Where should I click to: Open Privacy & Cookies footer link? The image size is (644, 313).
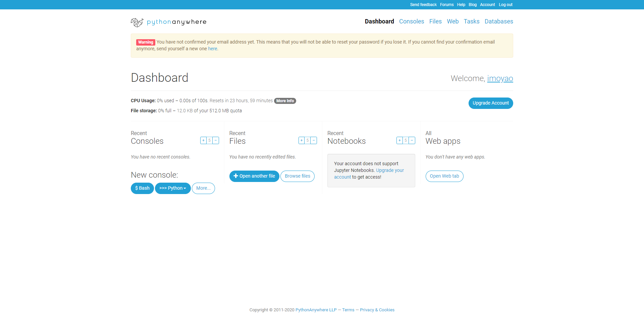(x=377, y=310)
